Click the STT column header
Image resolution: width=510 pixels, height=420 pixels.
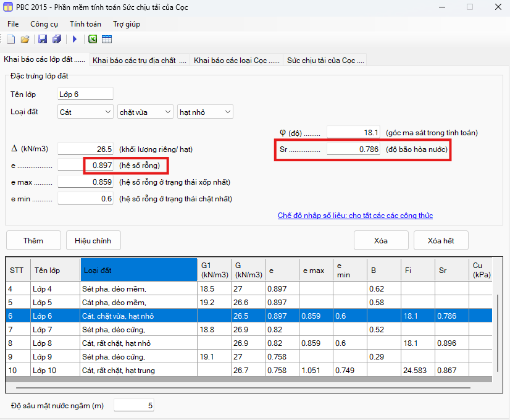(x=19, y=270)
